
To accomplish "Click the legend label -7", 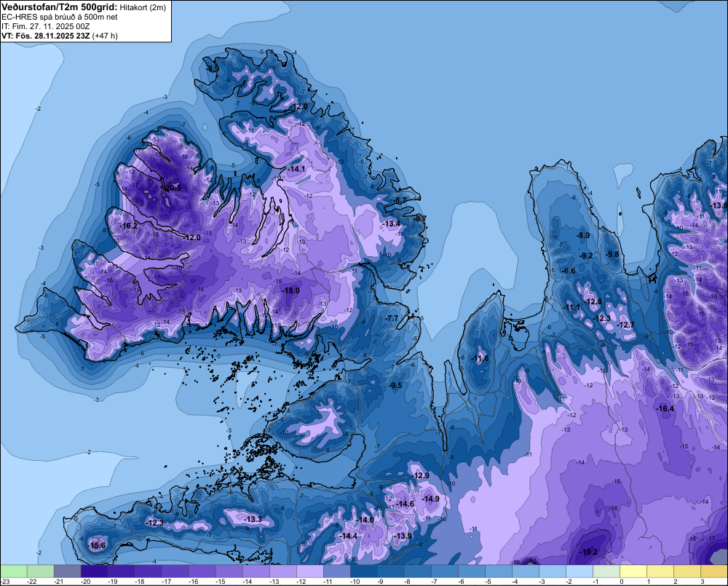I will [435, 582].
